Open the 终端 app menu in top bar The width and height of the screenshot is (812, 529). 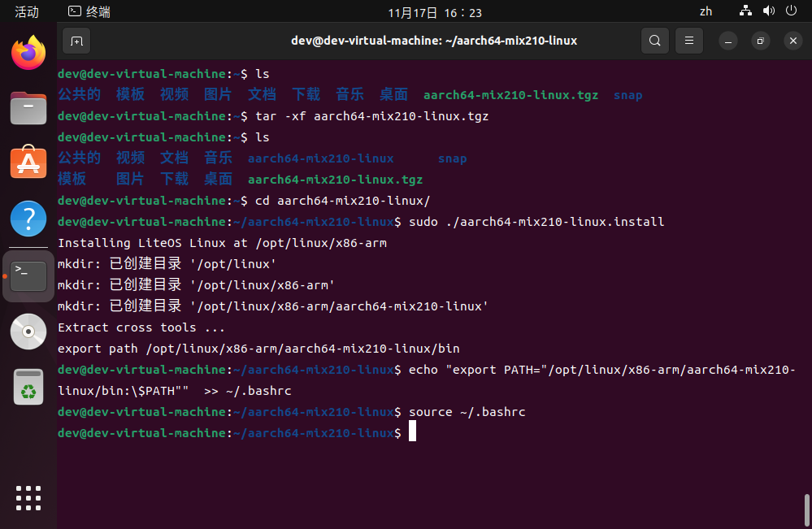tap(89, 11)
